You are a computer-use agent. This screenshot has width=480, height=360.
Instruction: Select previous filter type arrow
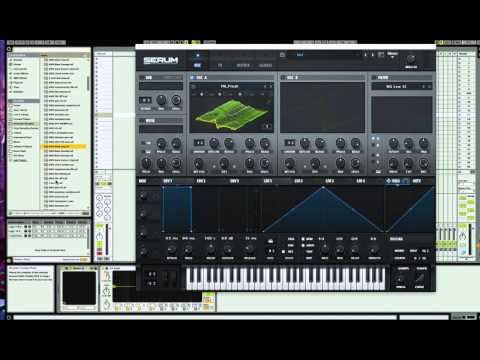point(424,86)
